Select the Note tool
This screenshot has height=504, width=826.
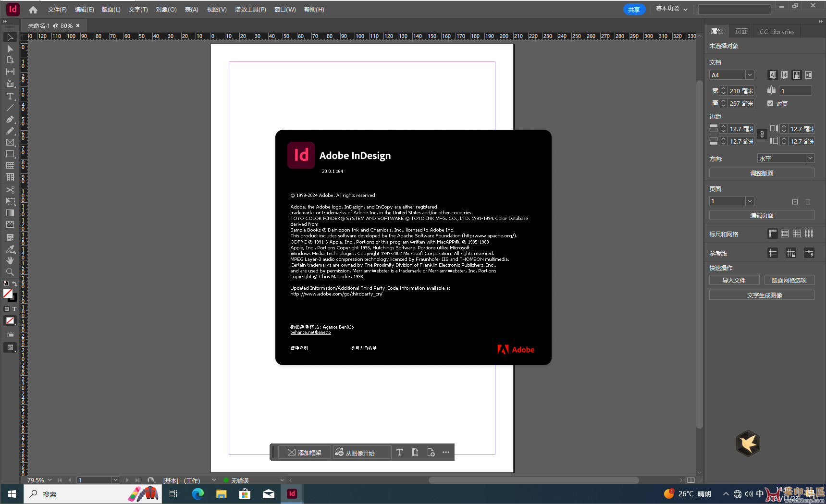[10, 237]
